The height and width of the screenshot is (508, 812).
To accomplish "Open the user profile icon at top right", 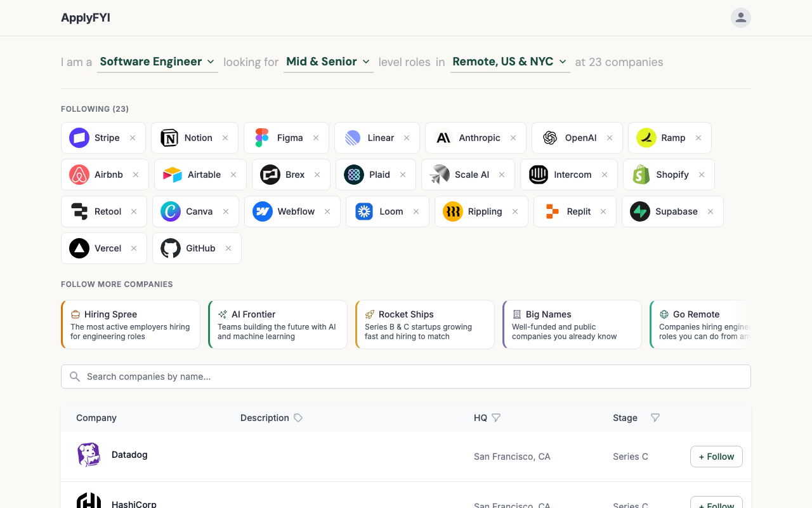I will pos(740,18).
